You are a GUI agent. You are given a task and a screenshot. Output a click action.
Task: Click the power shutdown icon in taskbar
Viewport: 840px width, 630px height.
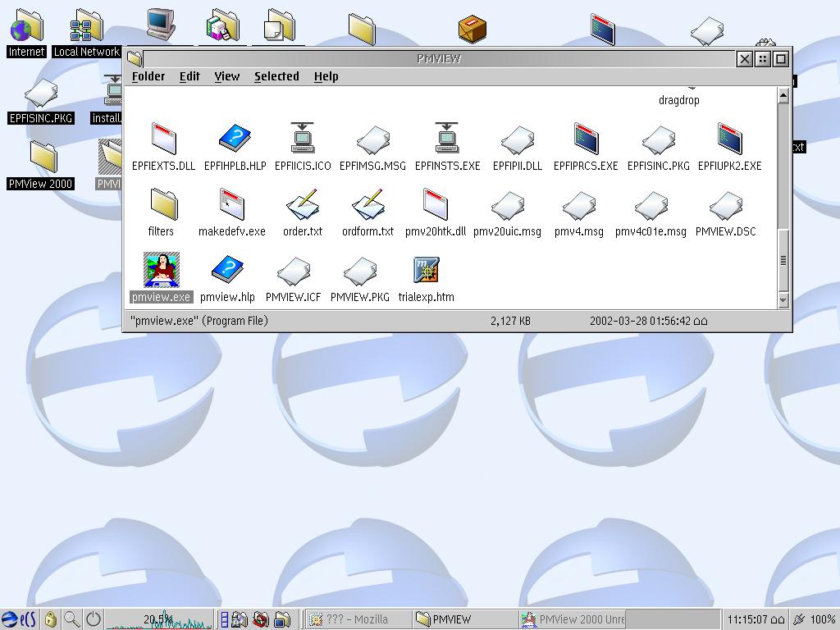(94, 619)
